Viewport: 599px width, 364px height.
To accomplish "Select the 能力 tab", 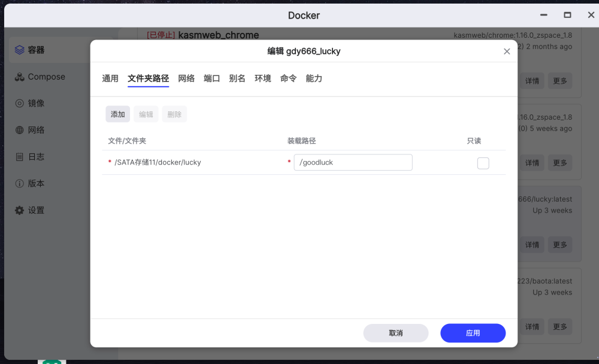I will pos(314,78).
